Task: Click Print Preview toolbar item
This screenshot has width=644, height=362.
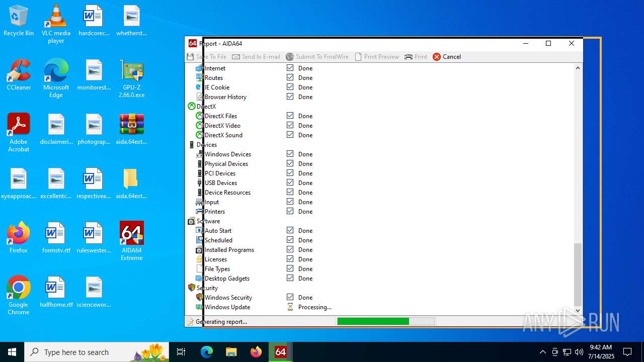Action: (x=377, y=57)
